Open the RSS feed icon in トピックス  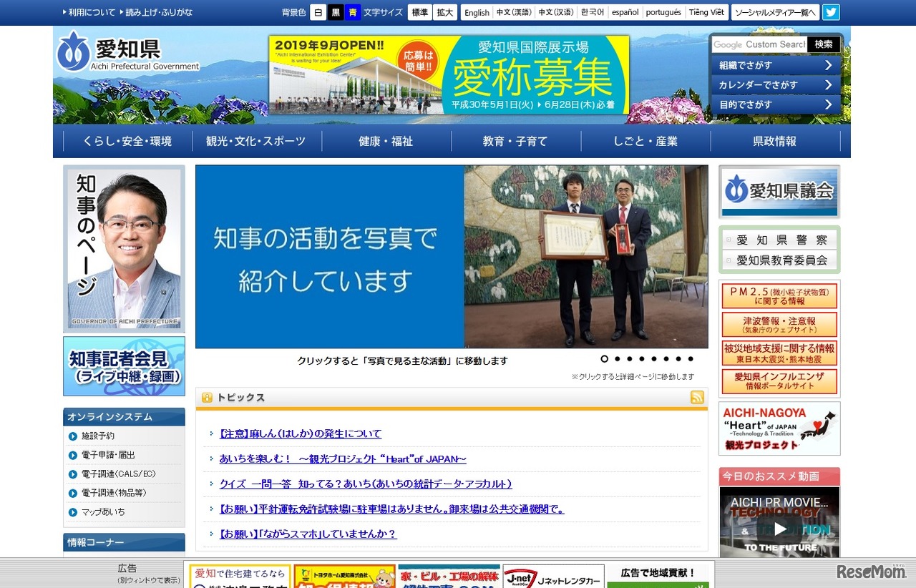[x=697, y=398]
